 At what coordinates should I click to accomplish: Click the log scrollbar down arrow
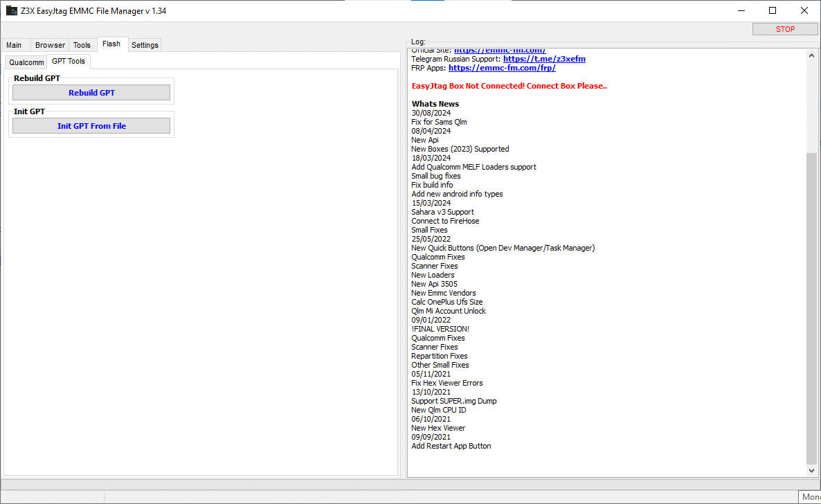813,471
